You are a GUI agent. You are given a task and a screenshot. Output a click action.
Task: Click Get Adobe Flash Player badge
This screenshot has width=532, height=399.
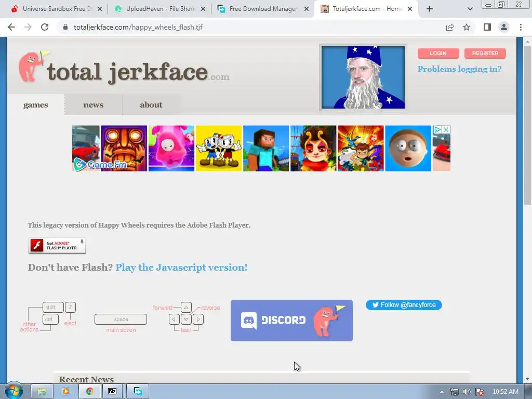click(x=57, y=246)
